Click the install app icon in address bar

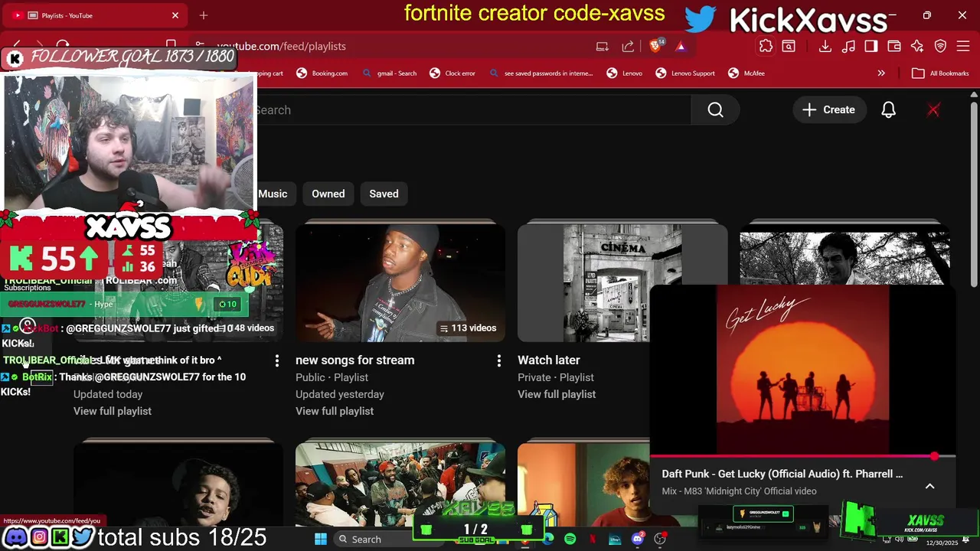(603, 47)
